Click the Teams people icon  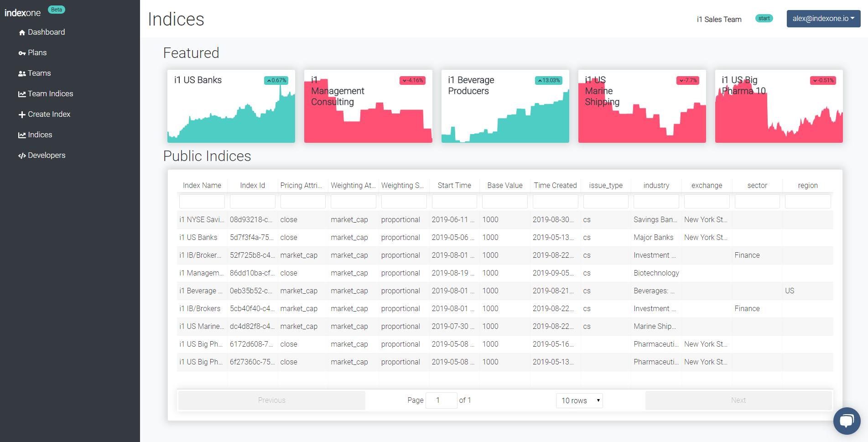click(22, 73)
